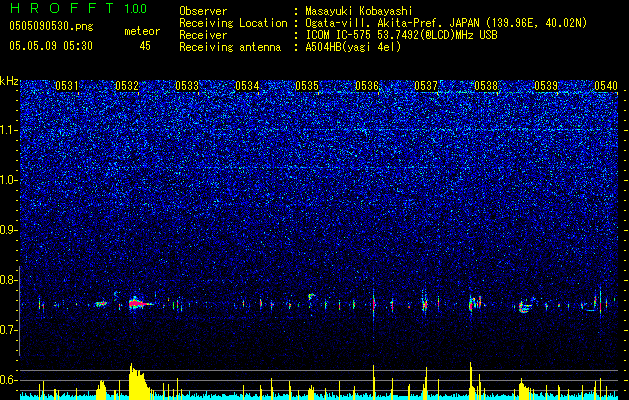Click the meteor count value 45
Screen dimensions: 629x400
(145, 46)
